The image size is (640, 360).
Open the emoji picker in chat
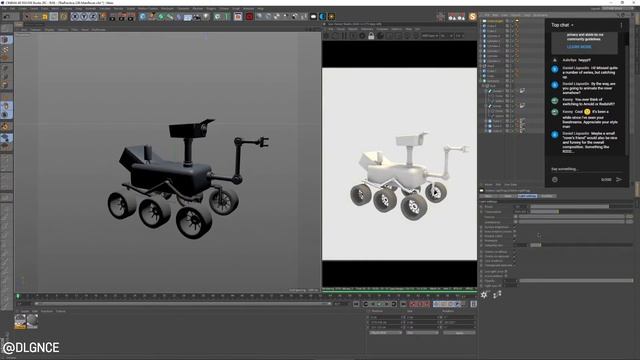pos(555,180)
